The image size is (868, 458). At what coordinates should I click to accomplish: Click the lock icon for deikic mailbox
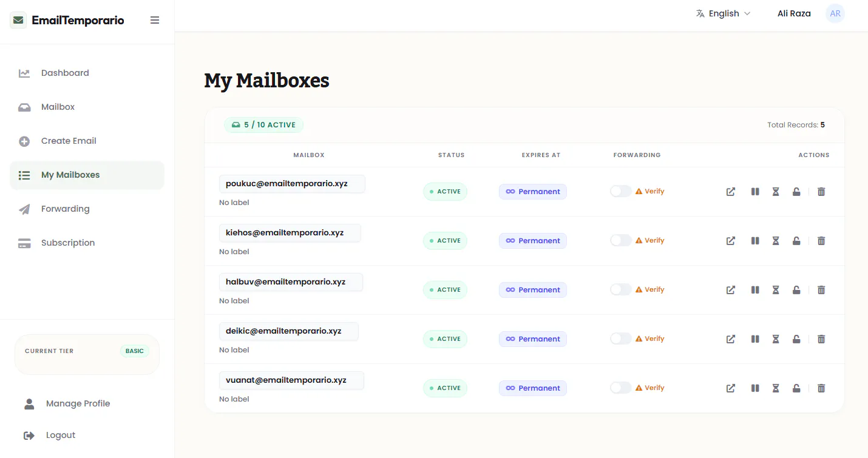pyautogui.click(x=796, y=339)
